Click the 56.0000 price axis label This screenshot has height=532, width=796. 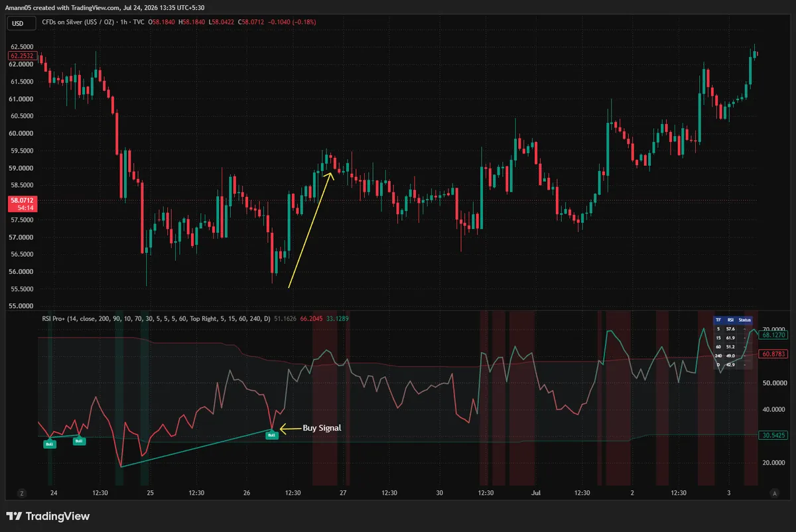click(x=23, y=272)
